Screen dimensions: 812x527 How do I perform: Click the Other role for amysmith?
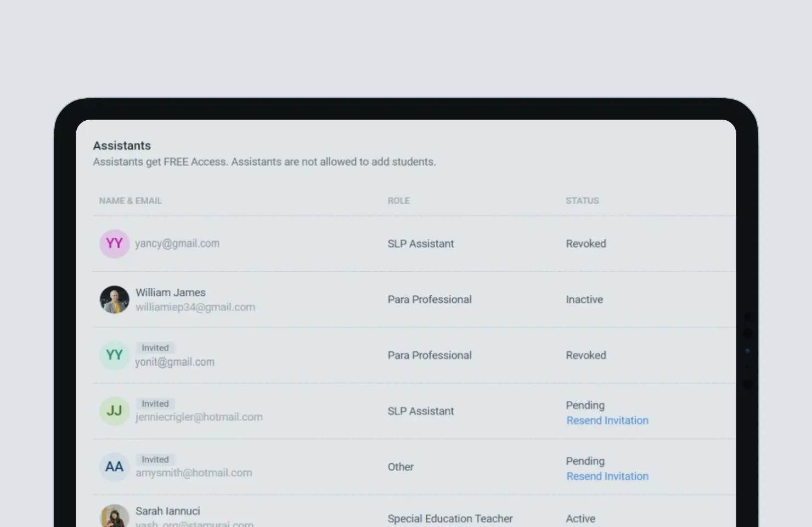tap(401, 467)
